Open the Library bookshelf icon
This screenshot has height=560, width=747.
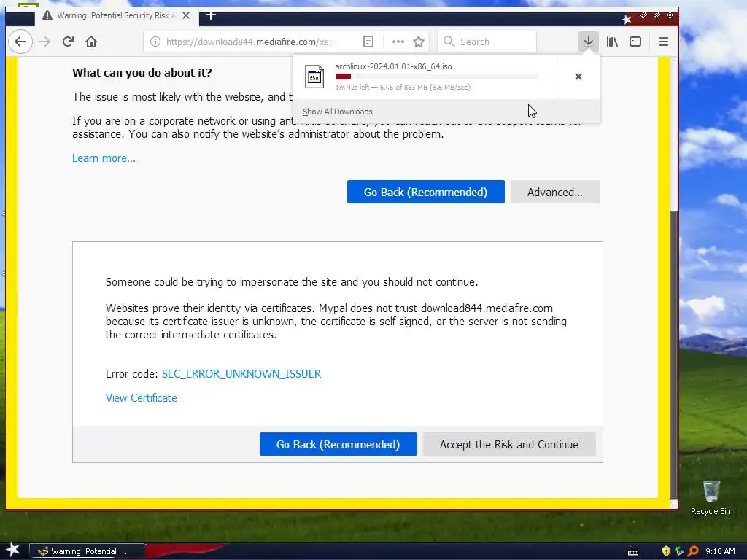pyautogui.click(x=612, y=42)
